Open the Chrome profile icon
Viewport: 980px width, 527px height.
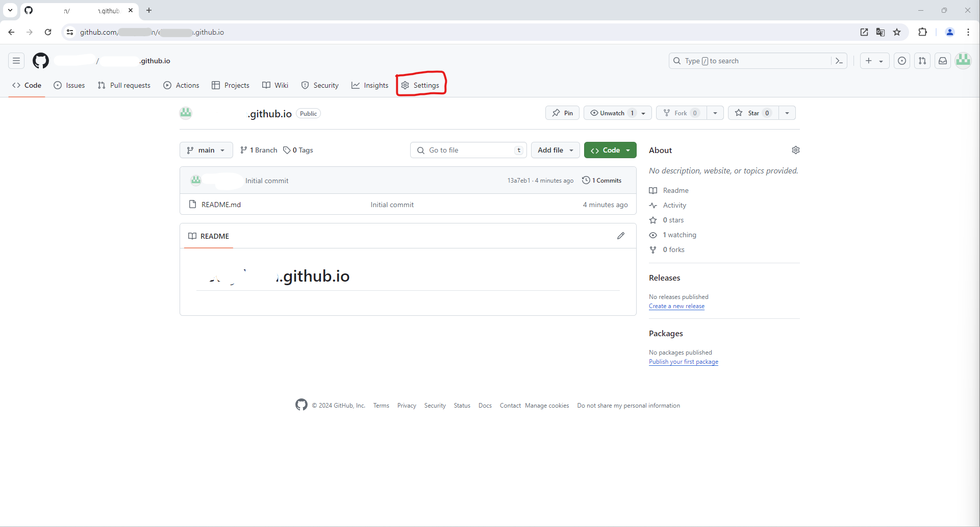coord(950,32)
